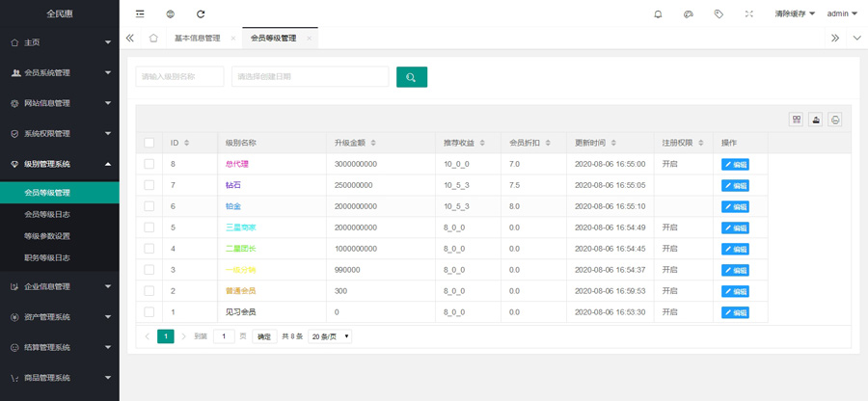Open notifications via the bell icon
868x401 pixels.
tap(659, 14)
